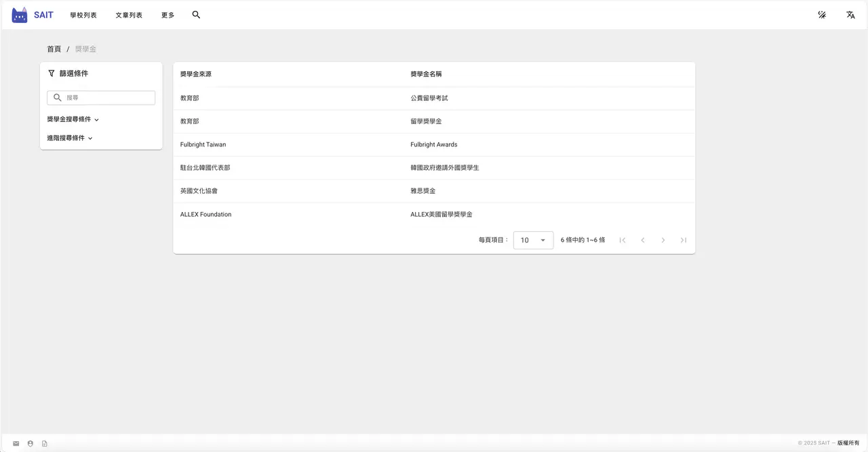The image size is (868, 452).
Task: Click the account icon in the footer
Action: pyautogui.click(x=31, y=444)
